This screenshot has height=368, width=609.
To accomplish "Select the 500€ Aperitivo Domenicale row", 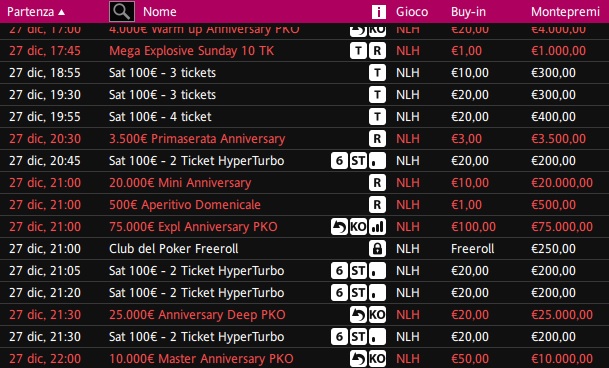I will tap(304, 205).
